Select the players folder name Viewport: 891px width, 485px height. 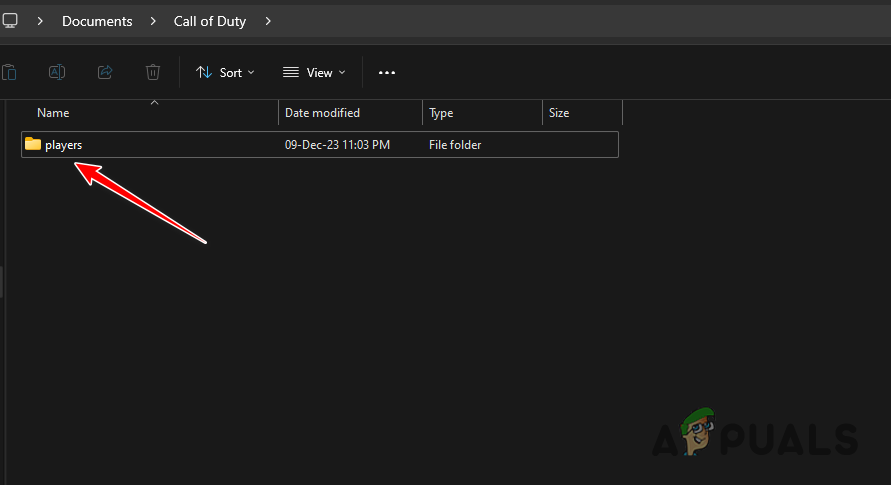(x=64, y=145)
